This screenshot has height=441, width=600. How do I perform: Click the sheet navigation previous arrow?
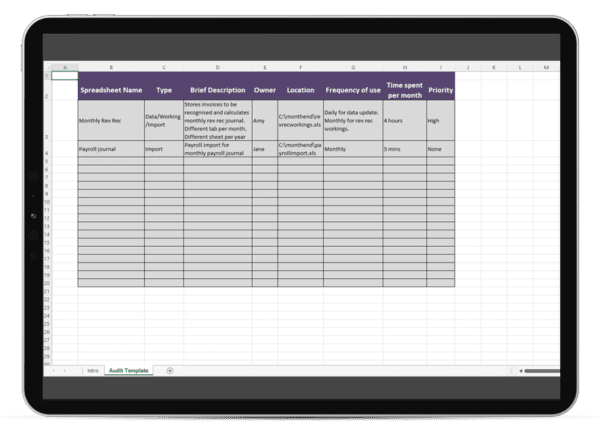pyautogui.click(x=54, y=371)
